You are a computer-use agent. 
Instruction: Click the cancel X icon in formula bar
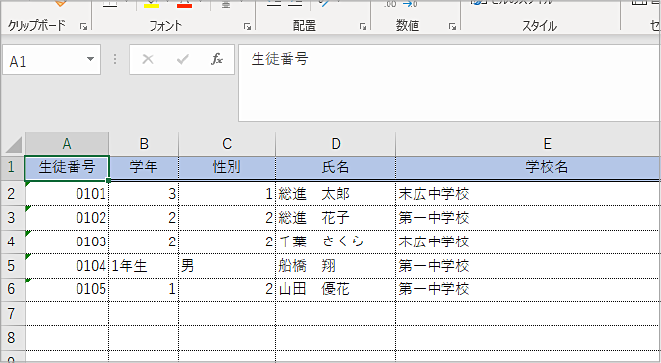click(x=148, y=59)
